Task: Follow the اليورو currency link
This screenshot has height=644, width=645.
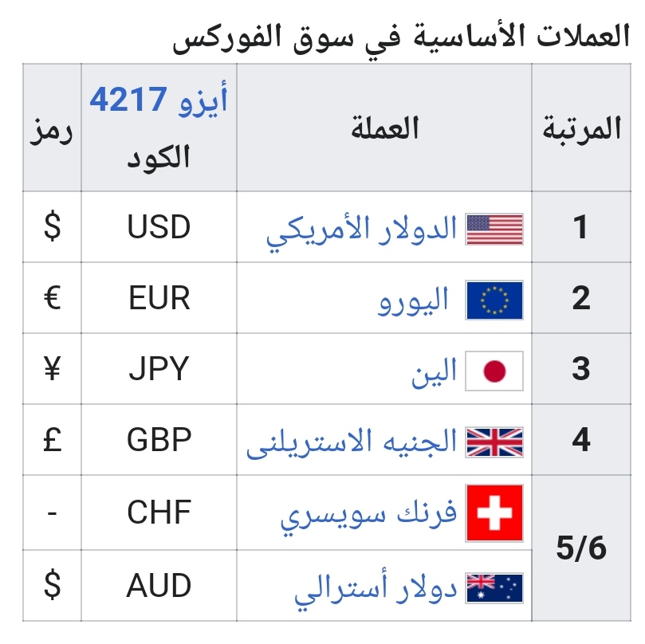Action: (413, 300)
